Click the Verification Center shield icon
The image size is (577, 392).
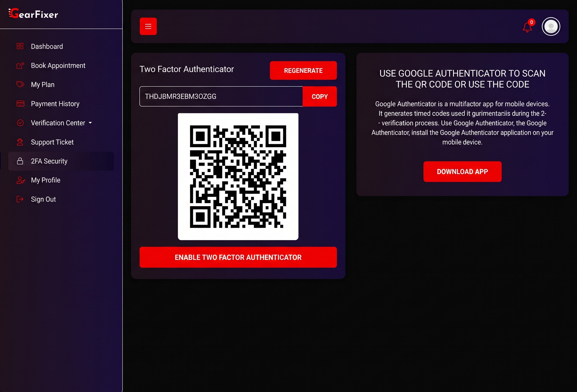tap(20, 123)
